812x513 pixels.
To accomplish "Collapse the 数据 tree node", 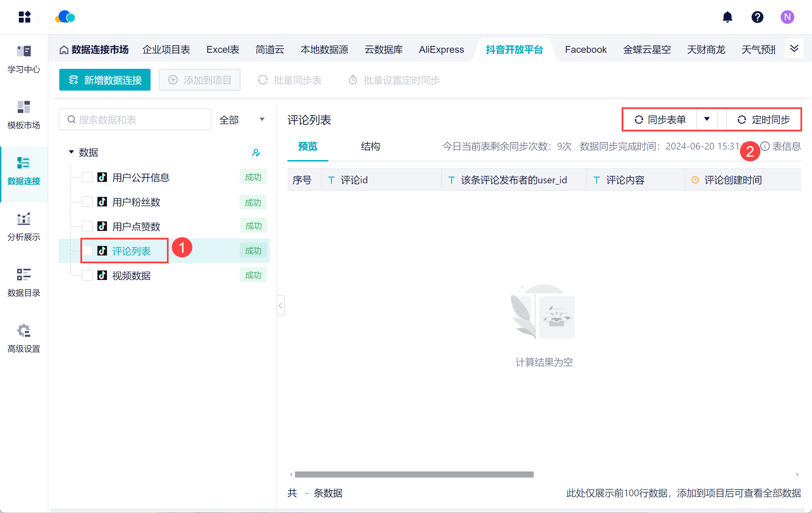I will [71, 152].
